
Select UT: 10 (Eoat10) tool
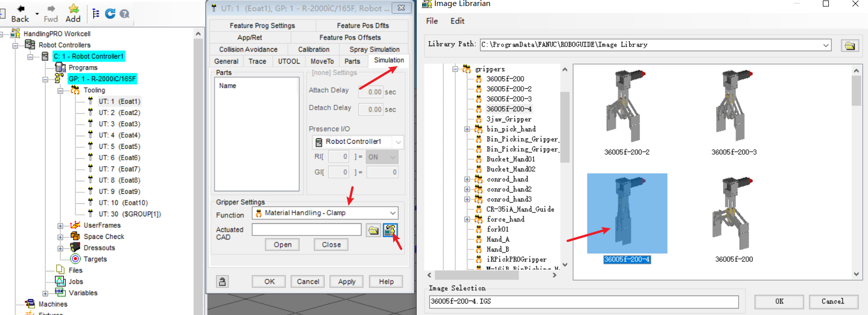123,203
